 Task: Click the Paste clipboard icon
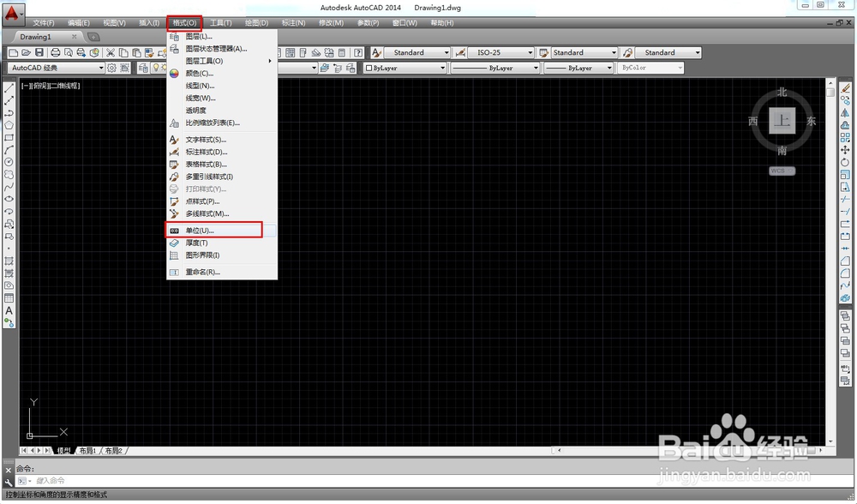(136, 52)
